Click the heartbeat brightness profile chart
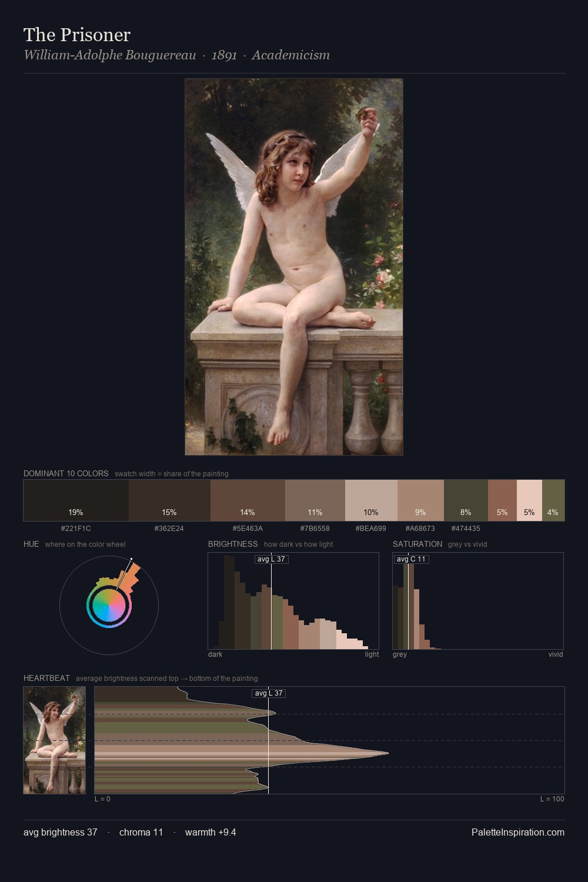Screen dimensions: 588x882 point(329,740)
